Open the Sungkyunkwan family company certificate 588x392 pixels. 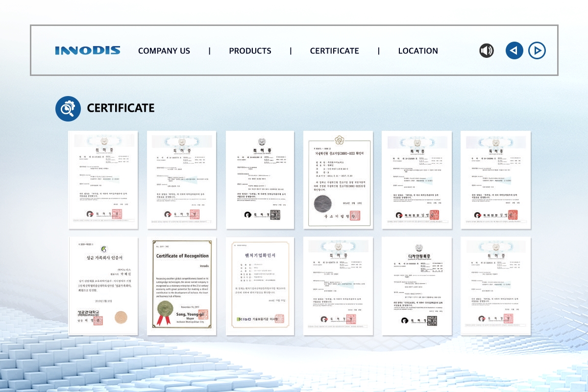[x=103, y=286]
